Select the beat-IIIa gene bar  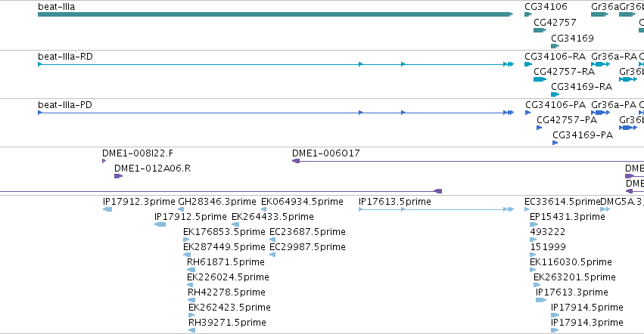pyautogui.click(x=275, y=14)
